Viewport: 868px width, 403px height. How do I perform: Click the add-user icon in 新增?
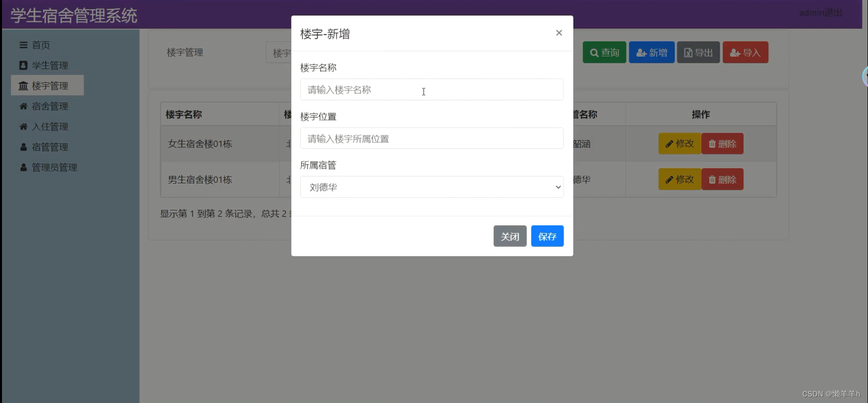(x=641, y=53)
